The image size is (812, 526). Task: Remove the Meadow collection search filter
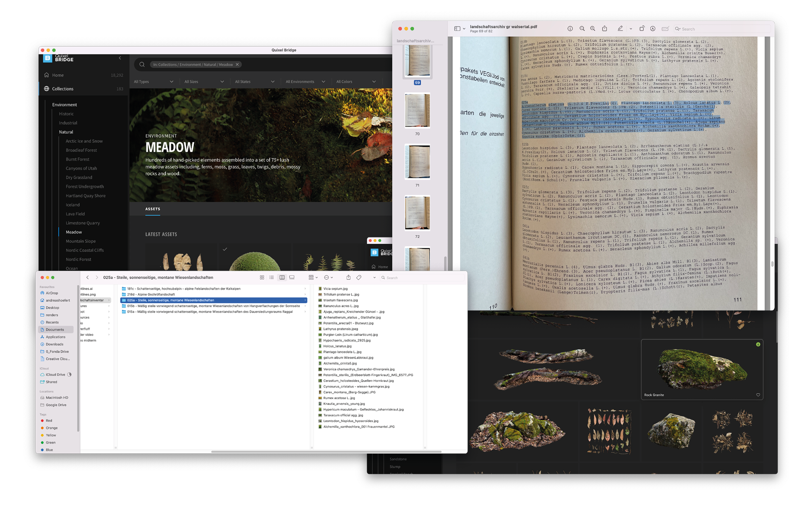click(237, 64)
